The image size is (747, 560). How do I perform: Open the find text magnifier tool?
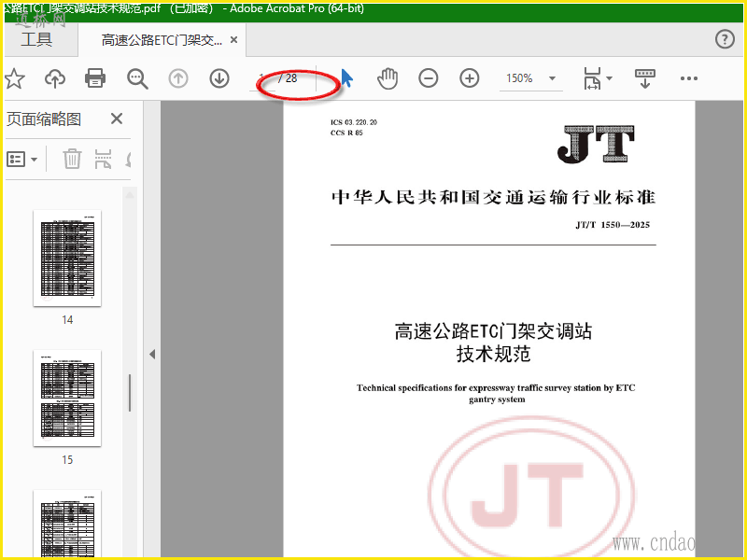[137, 78]
